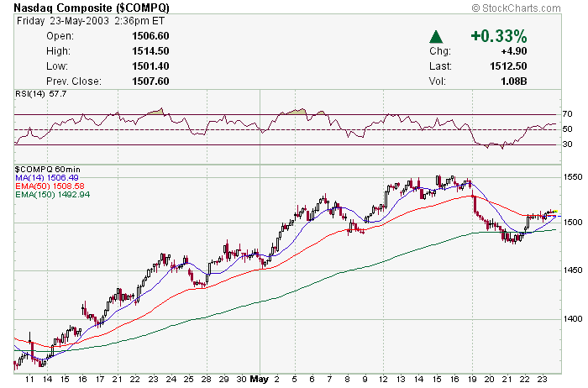Click the May label on the date axis
Screen dimensions: 588x388
coord(259,380)
